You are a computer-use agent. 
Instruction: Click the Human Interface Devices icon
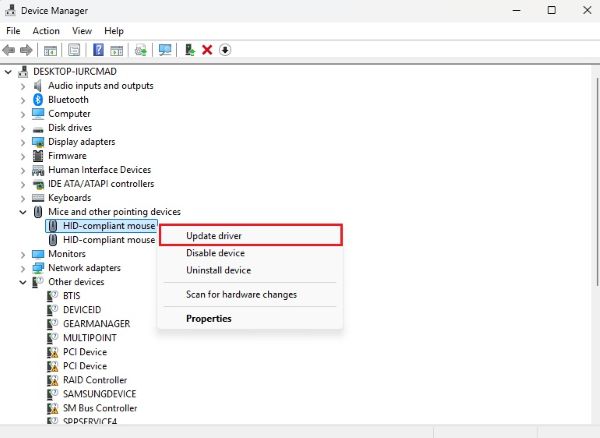click(38, 170)
